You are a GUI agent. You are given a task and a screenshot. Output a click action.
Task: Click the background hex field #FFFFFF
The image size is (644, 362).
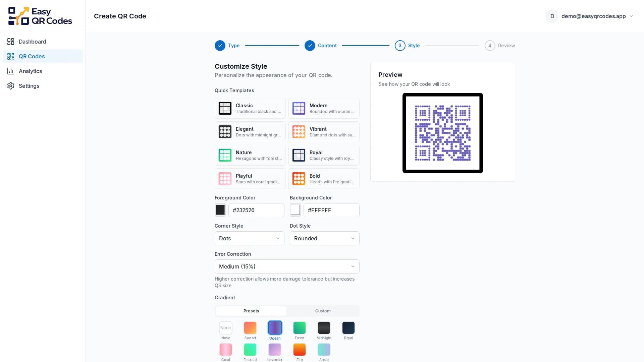click(x=331, y=210)
